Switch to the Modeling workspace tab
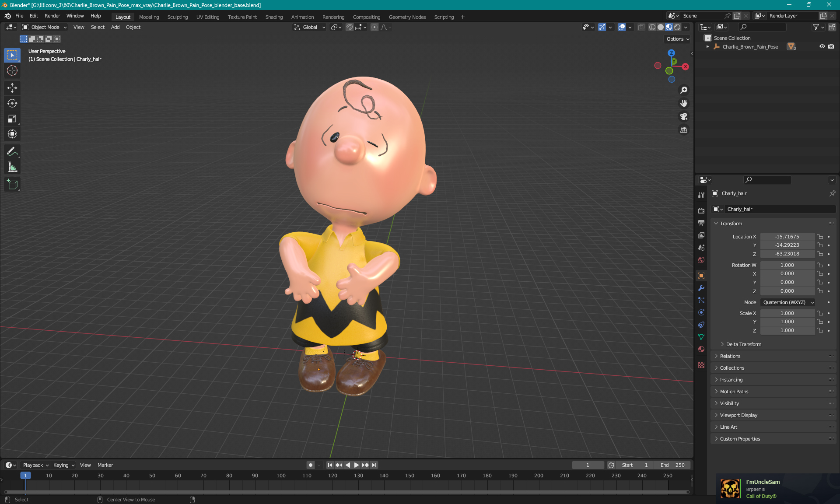The image size is (840, 504). (149, 17)
